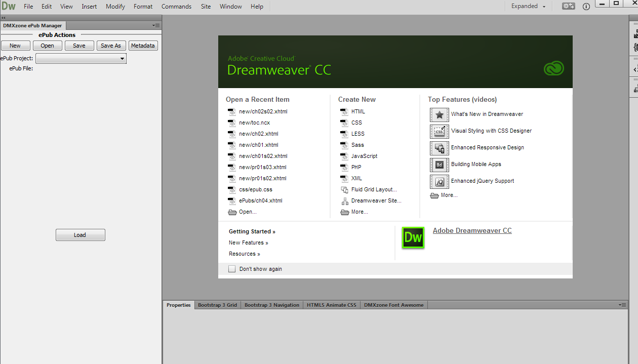The width and height of the screenshot is (638, 364).
Task: Switch to the DMXzone Font Awesome tab
Action: point(394,305)
